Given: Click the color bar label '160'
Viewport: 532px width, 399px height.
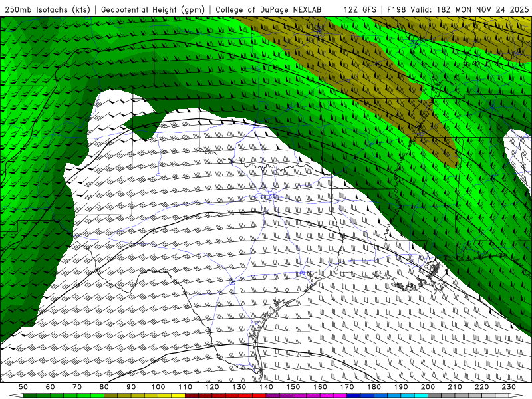Looking at the screenshot, I should (x=320, y=387).
